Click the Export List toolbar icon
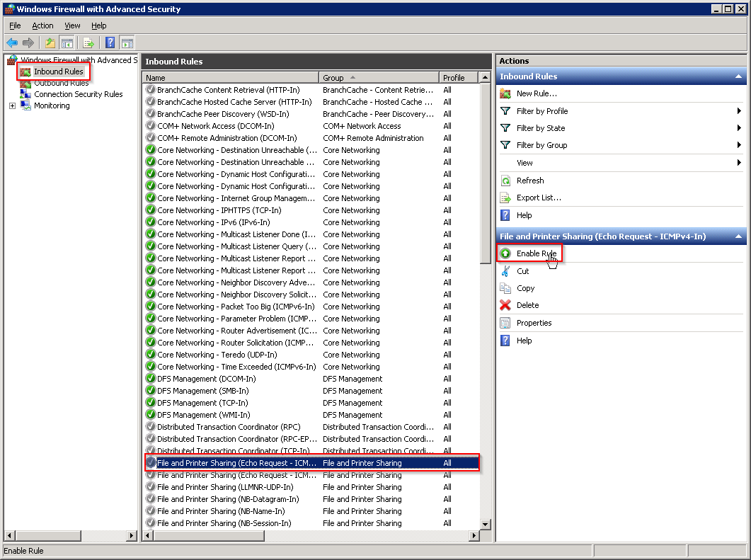Image resolution: width=751 pixels, height=560 pixels. [x=88, y=43]
